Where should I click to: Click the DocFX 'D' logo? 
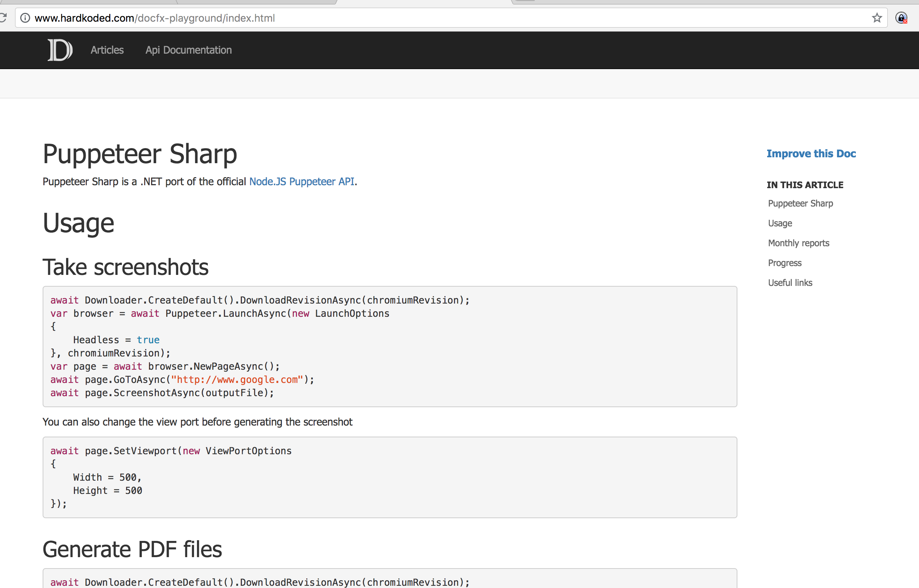[60, 50]
